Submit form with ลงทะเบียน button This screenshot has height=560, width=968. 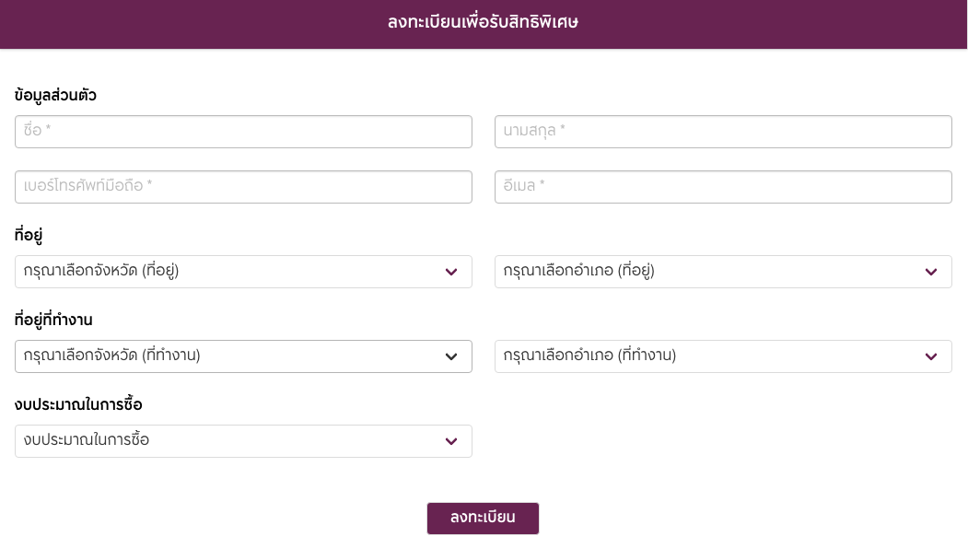coord(483,518)
